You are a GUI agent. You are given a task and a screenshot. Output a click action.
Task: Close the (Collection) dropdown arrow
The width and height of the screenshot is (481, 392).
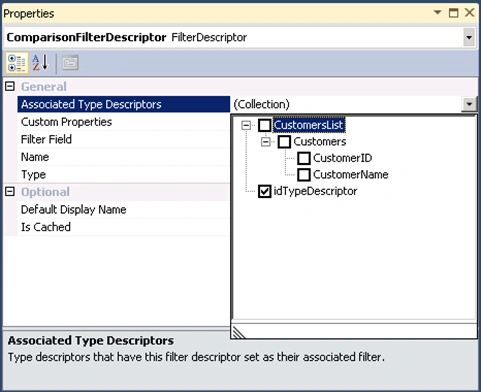pos(469,104)
